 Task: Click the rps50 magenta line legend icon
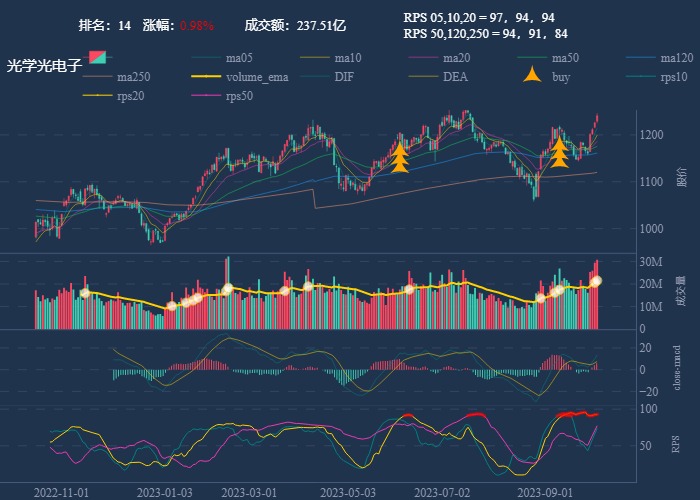[206, 96]
